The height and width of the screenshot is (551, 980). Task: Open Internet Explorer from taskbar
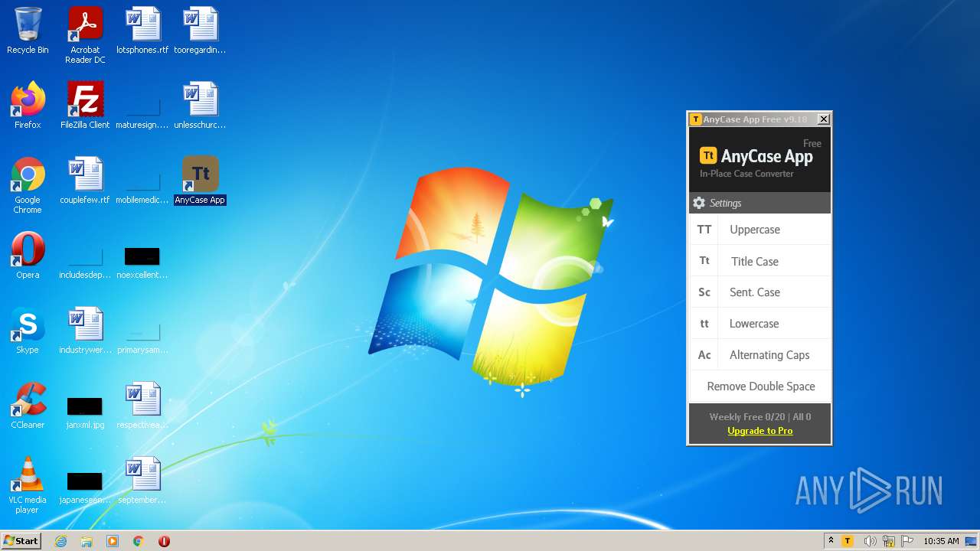pos(60,541)
